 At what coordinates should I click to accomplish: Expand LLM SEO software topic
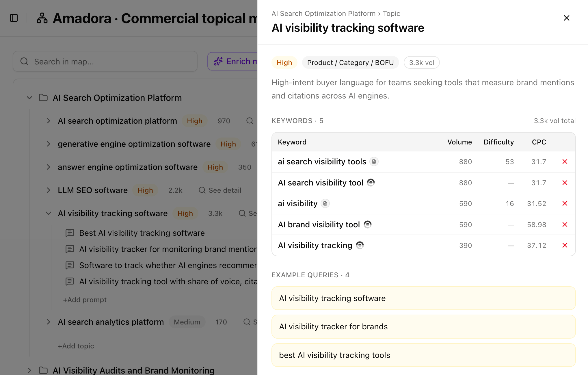[49, 190]
